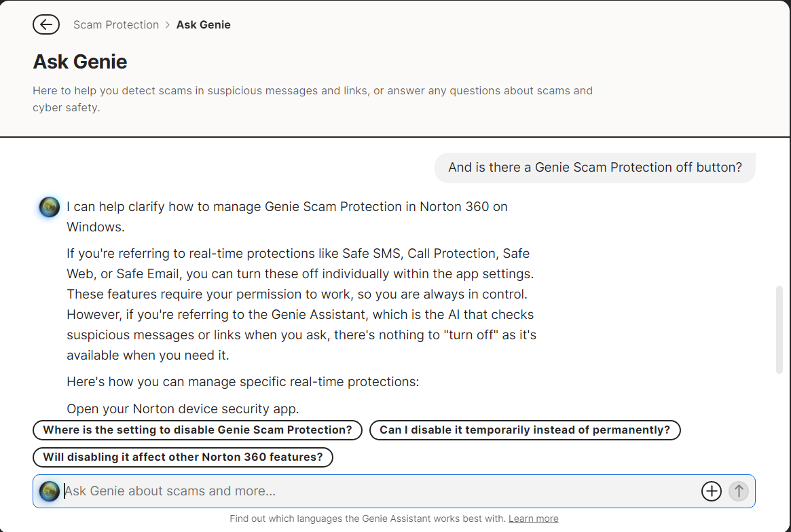Image resolution: width=791 pixels, height=532 pixels.
Task: Click the Ask Genie page heading
Action: (x=80, y=62)
